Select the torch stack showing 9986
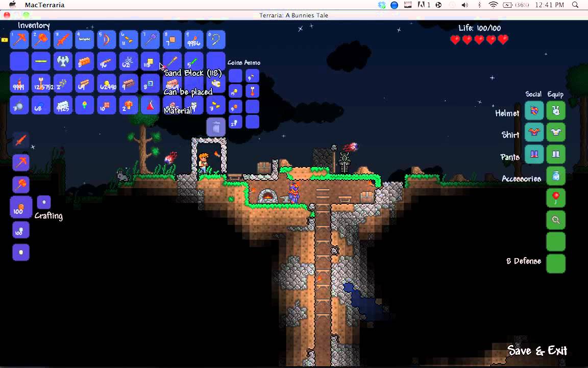Screen dimensions: 588x368 (194, 39)
